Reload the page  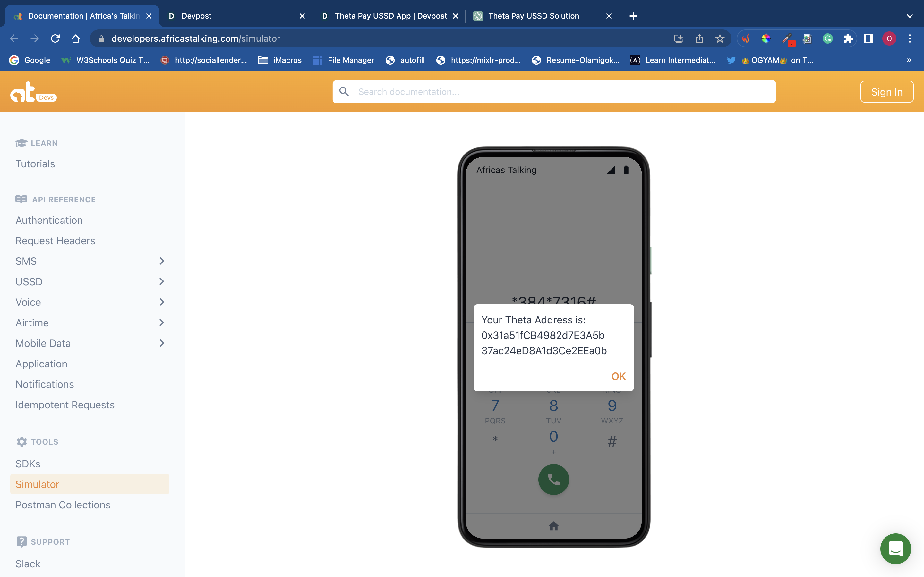56,38
